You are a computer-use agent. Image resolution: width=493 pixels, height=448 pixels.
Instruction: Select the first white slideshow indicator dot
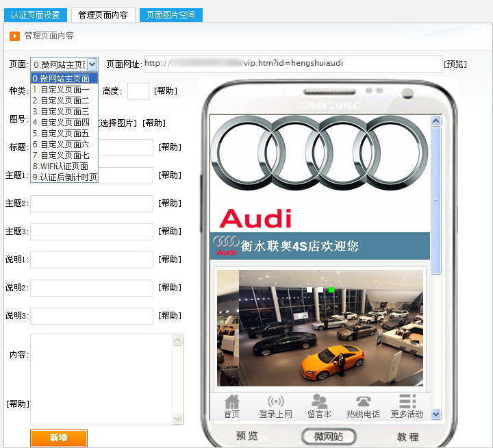coord(309,290)
